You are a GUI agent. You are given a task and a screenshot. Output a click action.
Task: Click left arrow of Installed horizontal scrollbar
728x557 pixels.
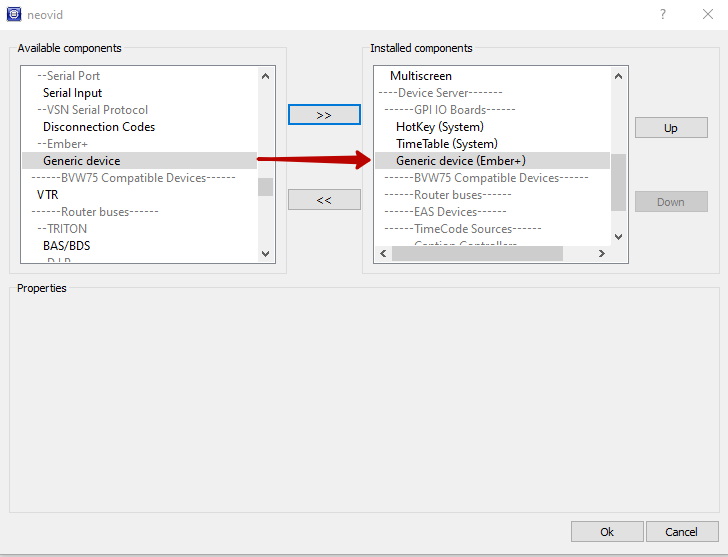pos(383,253)
